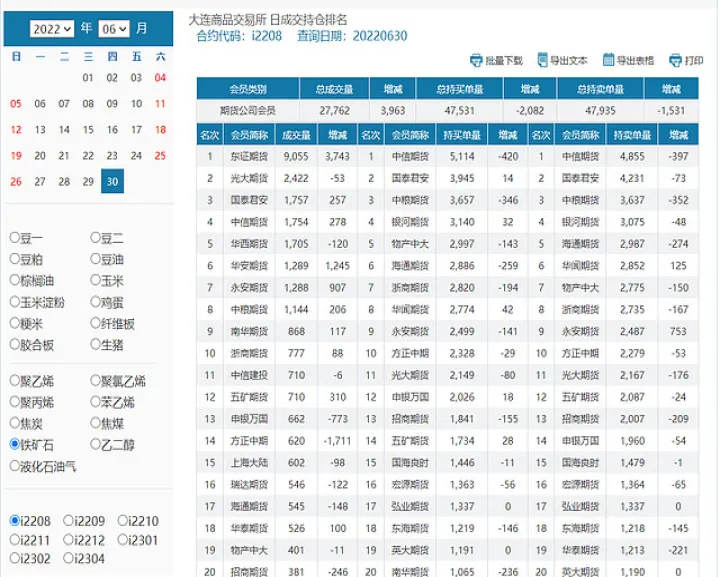Click the 瑞达期货 member cell
Viewport: 720px width, 577px height.
[x=249, y=485]
